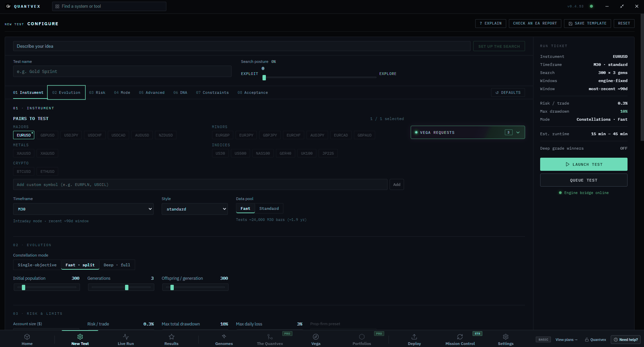Select Single-objective constellation mode
Screen dimensions: 644x347
tap(37, 265)
